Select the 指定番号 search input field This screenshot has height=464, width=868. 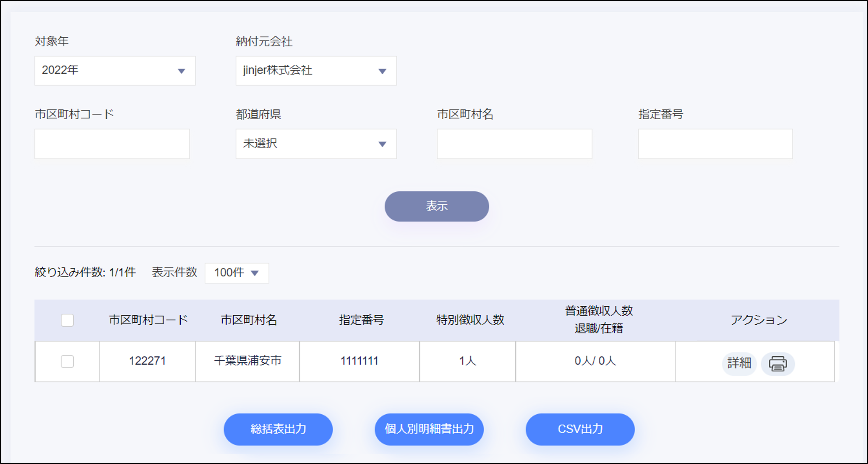coord(715,144)
